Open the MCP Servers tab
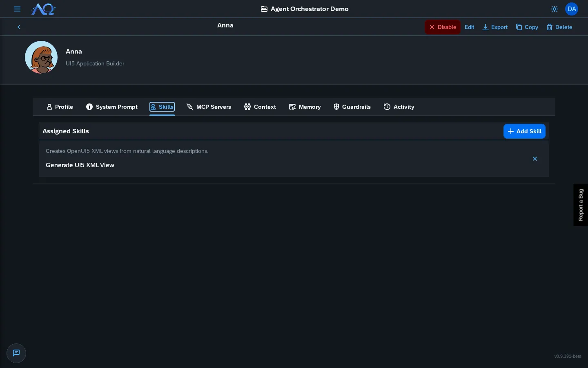The width and height of the screenshot is (588, 368). point(209,107)
